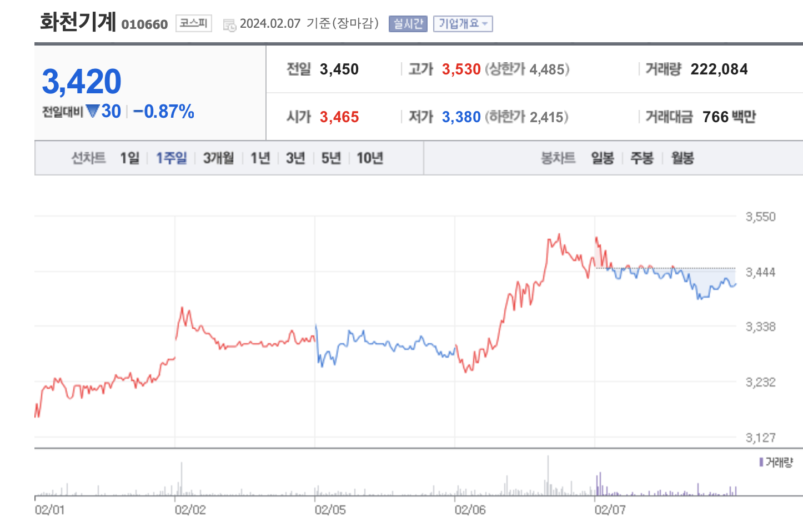Click the lower limit 하한가 2,415
Viewport: 803px width, 532px height.
[x=527, y=117]
